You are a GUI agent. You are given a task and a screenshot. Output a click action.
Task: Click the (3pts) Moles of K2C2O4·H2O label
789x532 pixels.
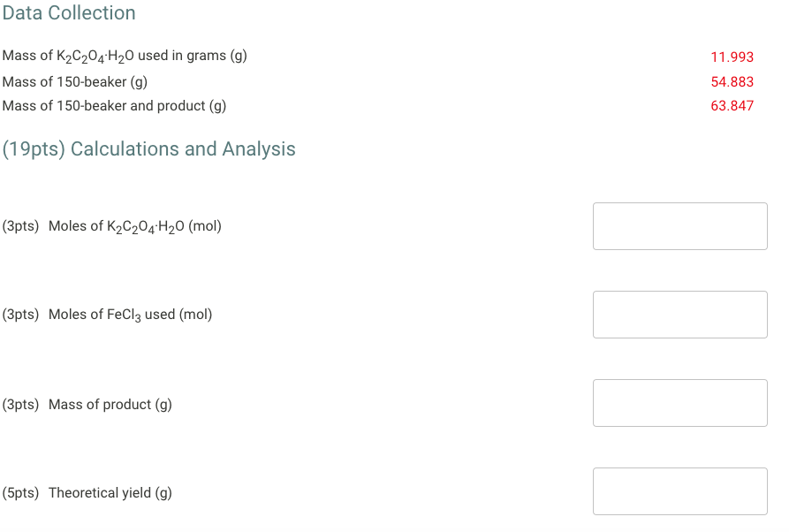pos(112,226)
